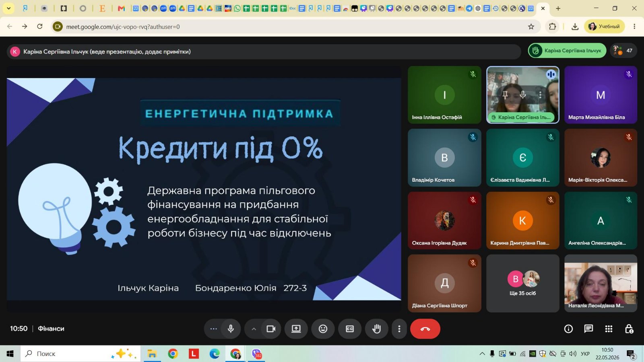Raise hand using the hand icon

click(x=376, y=329)
